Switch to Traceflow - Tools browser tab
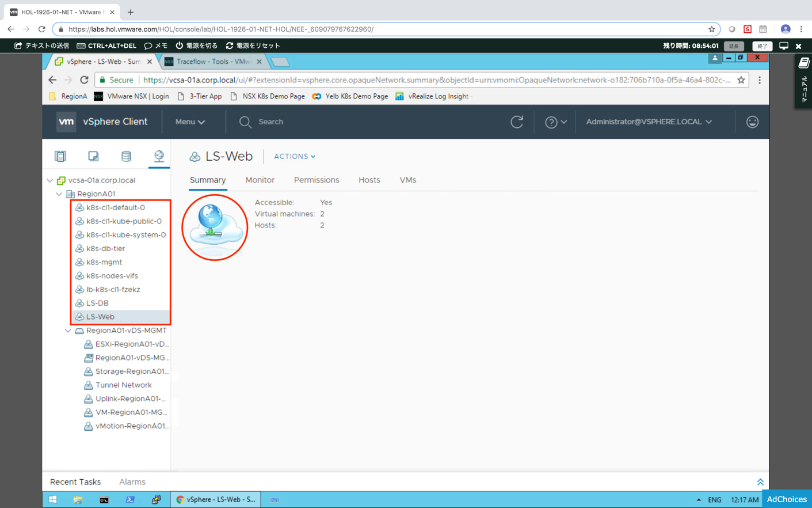The height and width of the screenshot is (508, 812). click(x=213, y=62)
